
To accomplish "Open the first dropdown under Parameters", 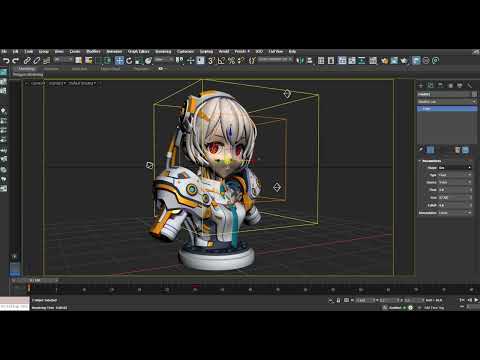I will (455, 168).
